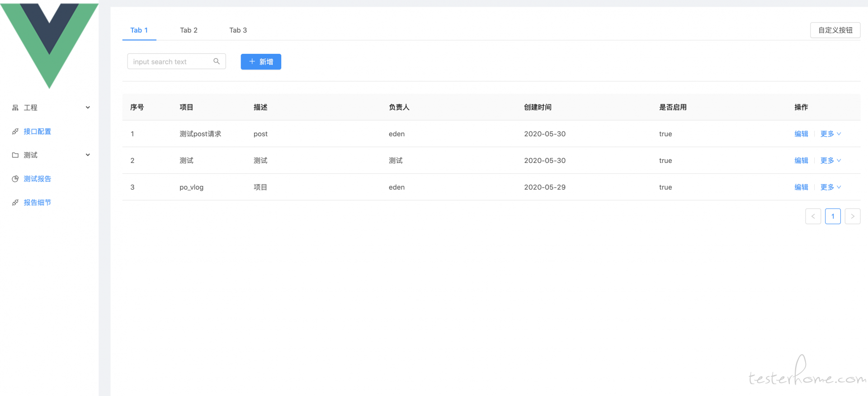Click the 测试报告 pie chart icon
Screen dimensions: 868x396
[15, 179]
